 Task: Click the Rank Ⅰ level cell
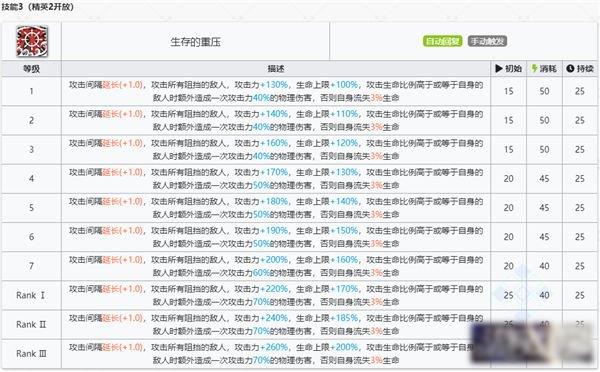point(31,295)
